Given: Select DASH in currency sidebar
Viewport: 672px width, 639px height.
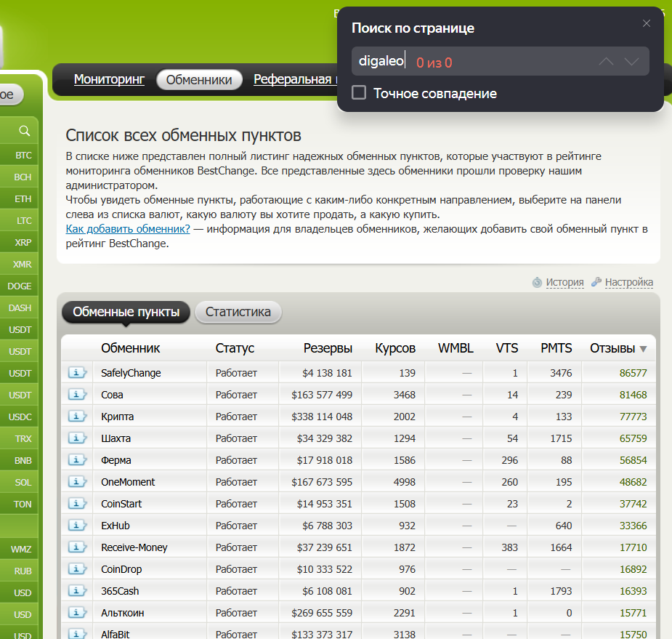Looking at the screenshot, I should [19, 308].
